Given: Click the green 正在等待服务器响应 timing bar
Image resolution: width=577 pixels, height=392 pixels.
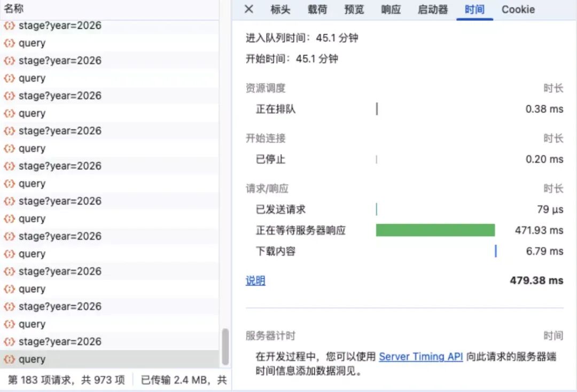Looking at the screenshot, I should click(435, 230).
